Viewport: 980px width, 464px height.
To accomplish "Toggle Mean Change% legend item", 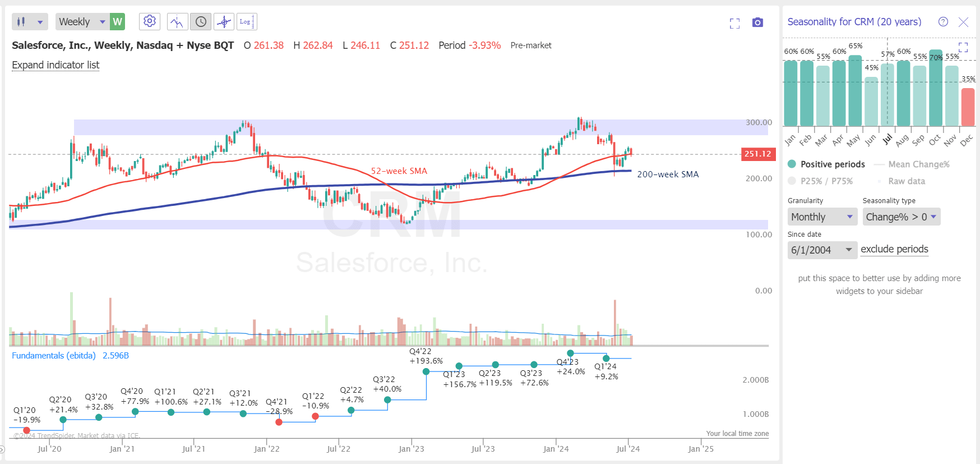I will coord(912,164).
